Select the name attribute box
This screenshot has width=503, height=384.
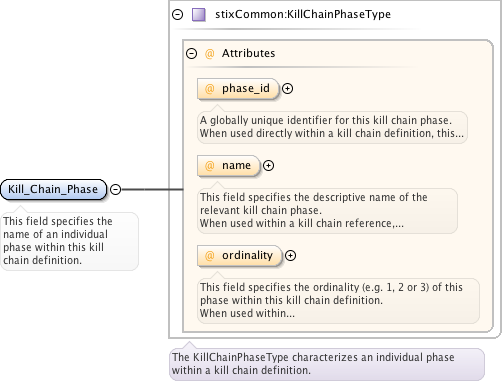point(228,166)
